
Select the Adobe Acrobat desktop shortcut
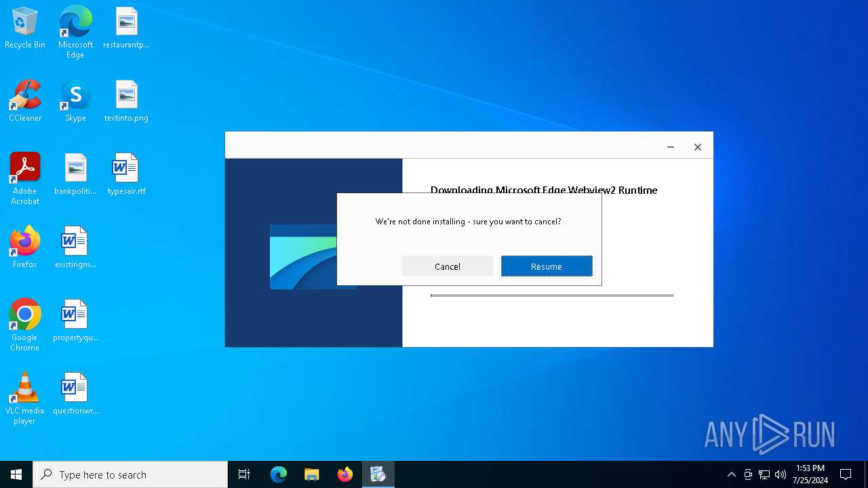25,178
